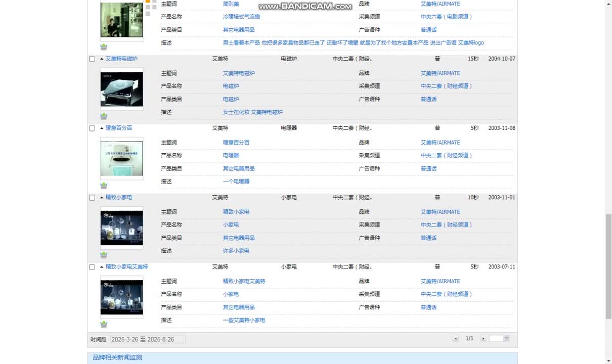
Task: Open the 精致小家电艾美特 ad thumbnail
Action: pos(121,297)
